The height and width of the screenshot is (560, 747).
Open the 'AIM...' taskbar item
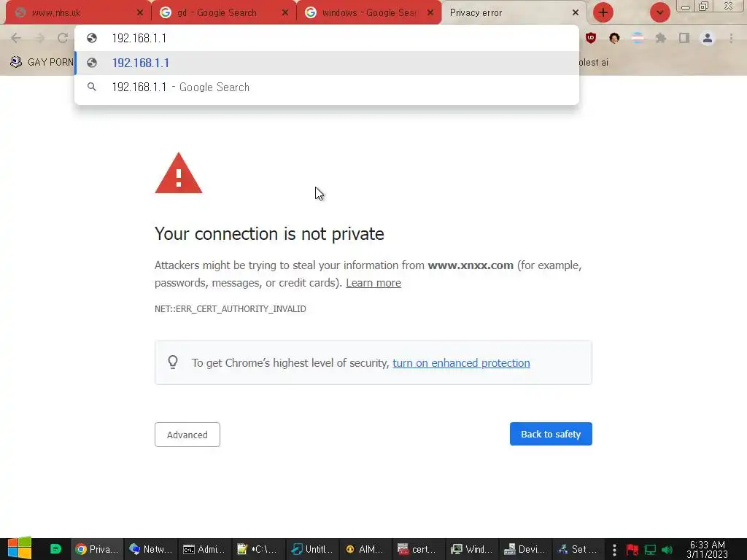[x=366, y=549]
